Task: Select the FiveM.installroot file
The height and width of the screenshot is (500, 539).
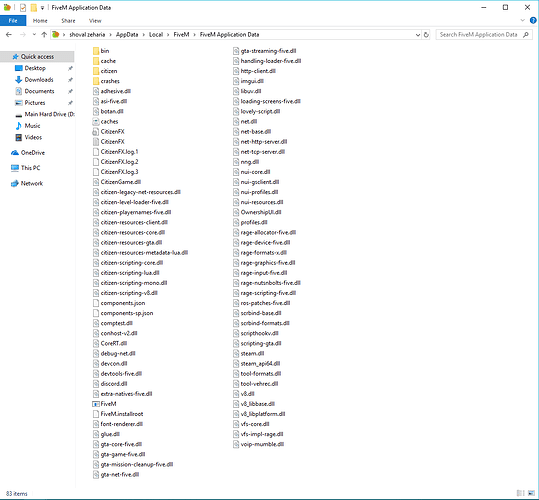Action: point(118,414)
